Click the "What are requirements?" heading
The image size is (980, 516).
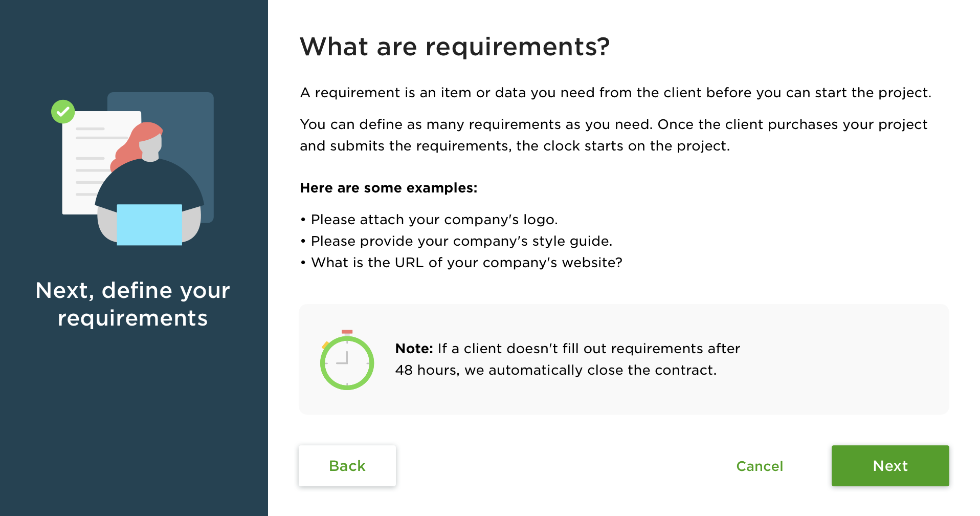point(455,47)
